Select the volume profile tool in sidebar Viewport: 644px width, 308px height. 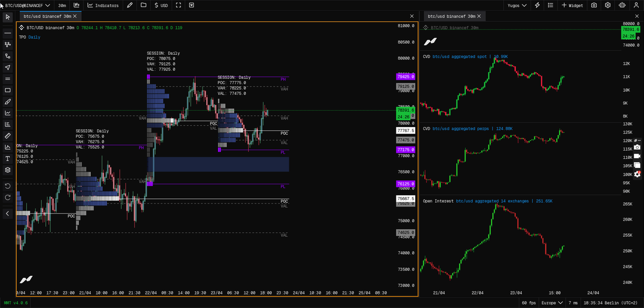click(8, 124)
